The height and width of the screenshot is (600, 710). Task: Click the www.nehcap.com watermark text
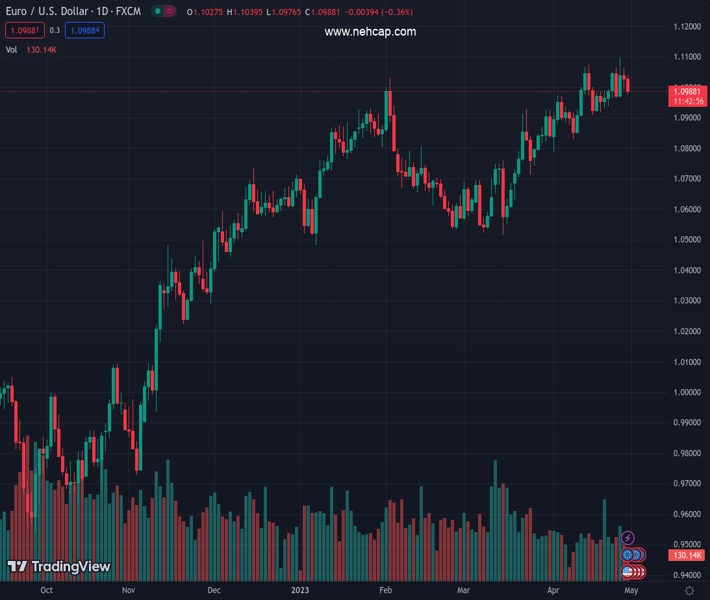[370, 32]
